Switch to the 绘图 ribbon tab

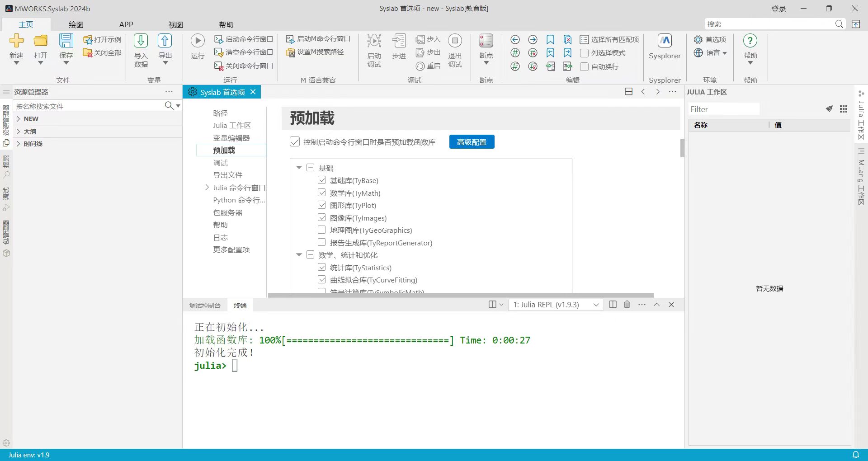(76, 24)
